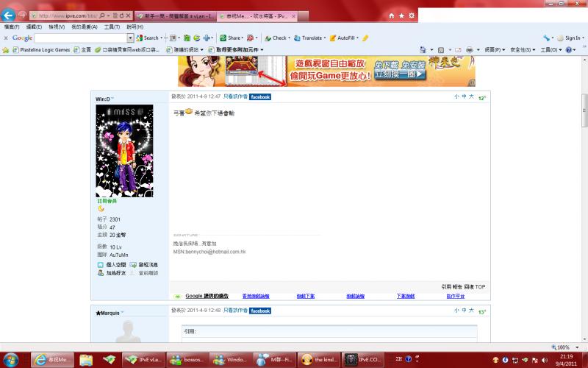Click the Google toolbar Search button
Image resolution: width=588 pixels, height=368 pixels.
(148, 38)
